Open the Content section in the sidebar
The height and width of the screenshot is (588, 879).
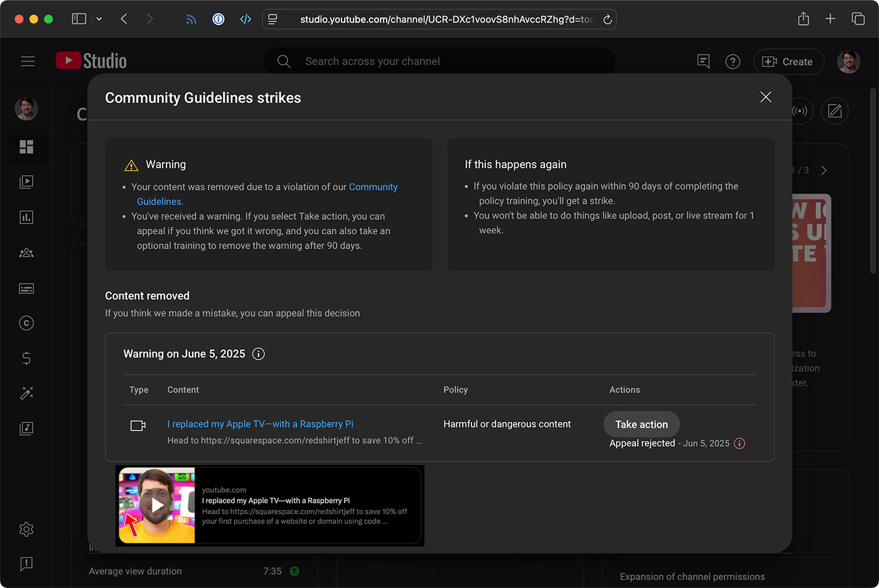(26, 181)
